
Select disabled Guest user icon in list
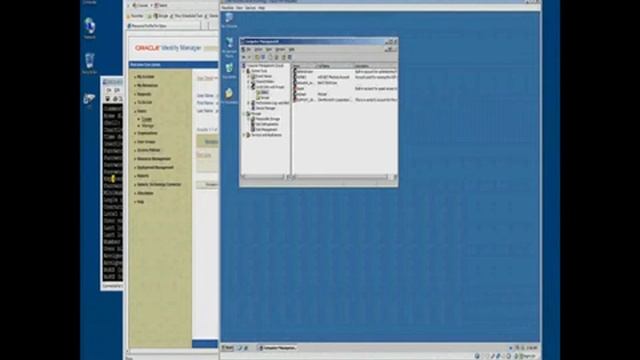(x=295, y=89)
